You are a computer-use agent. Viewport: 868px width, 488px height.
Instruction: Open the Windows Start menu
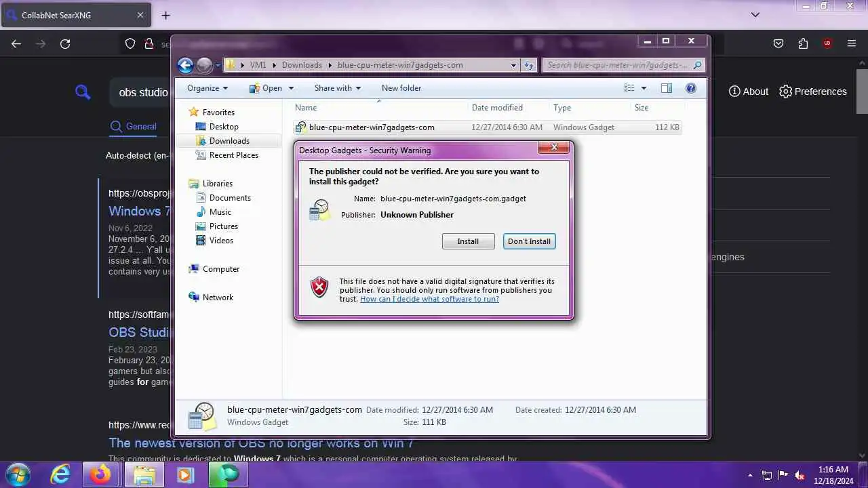tap(18, 474)
